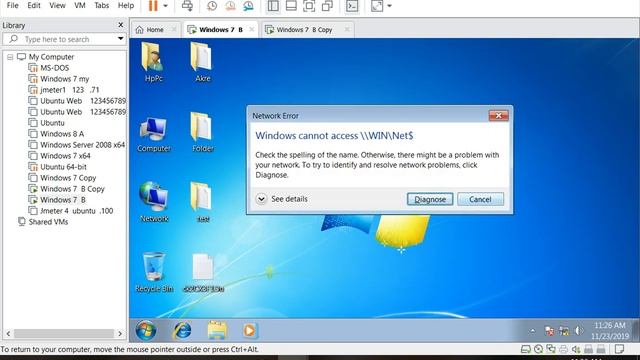Close the Network Error dialog
The height and width of the screenshot is (360, 640).
498,116
